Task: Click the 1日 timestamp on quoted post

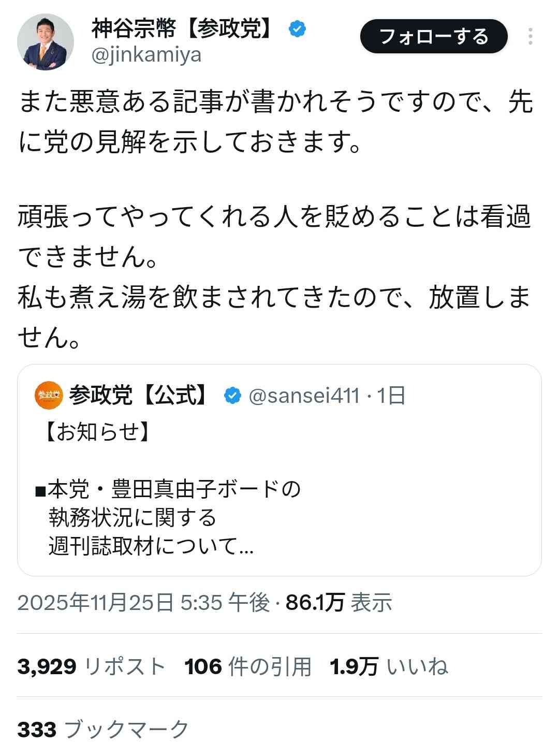Action: coord(391,396)
